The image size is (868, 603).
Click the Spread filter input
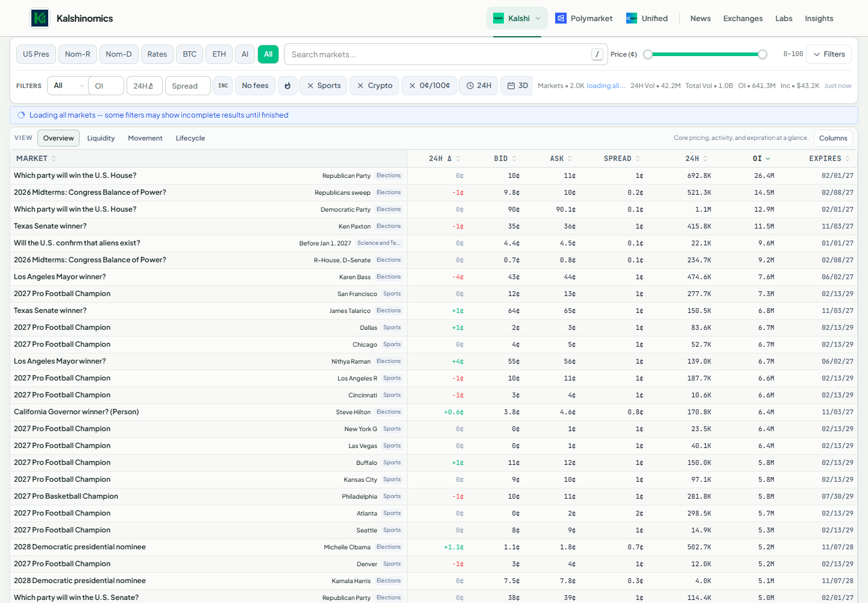(188, 86)
